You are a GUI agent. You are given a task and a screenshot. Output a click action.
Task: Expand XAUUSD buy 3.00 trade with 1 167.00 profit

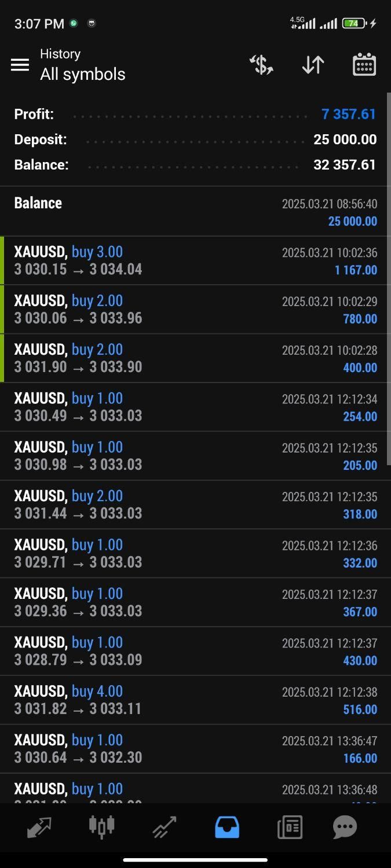coord(195,260)
